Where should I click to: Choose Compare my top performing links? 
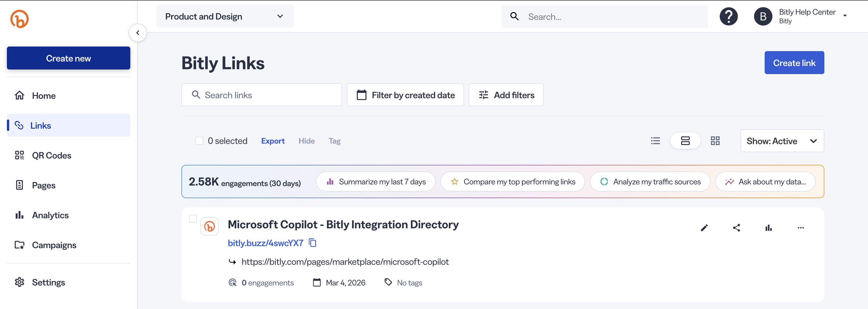coord(513,181)
